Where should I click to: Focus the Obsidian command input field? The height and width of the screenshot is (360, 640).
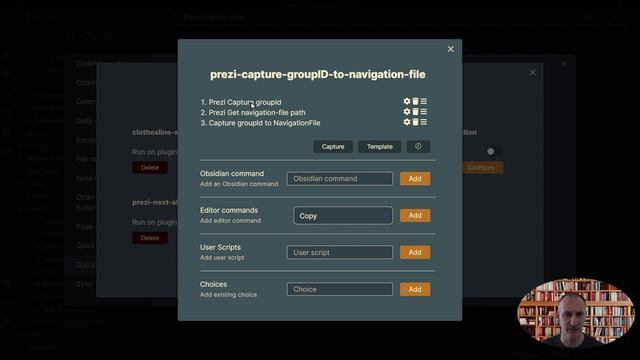340,179
